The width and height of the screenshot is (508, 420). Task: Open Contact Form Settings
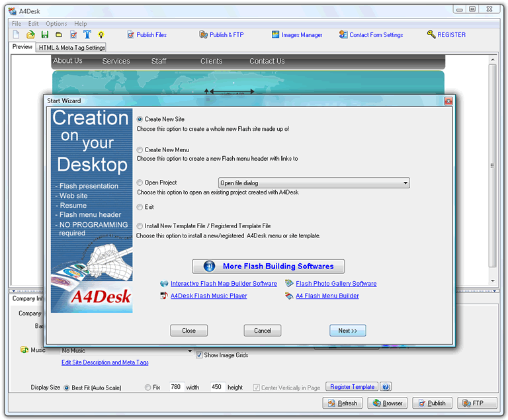coord(371,34)
